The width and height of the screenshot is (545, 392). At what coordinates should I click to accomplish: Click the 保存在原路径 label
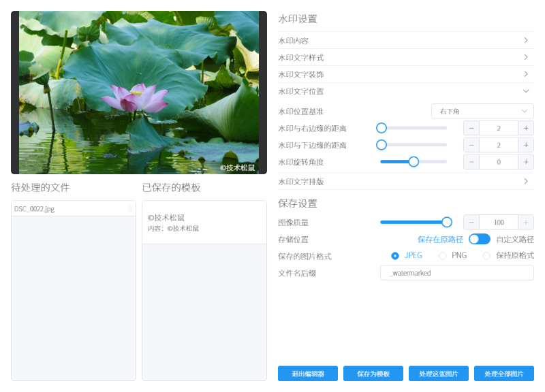pyautogui.click(x=440, y=240)
